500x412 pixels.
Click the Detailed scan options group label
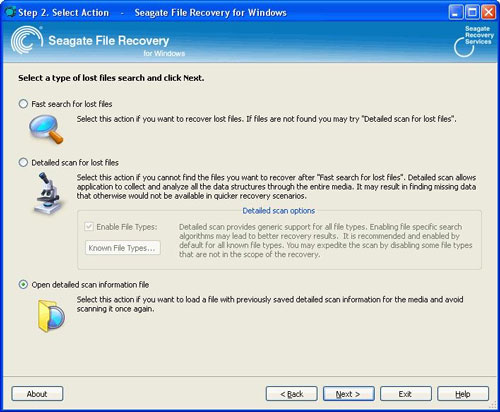point(279,211)
